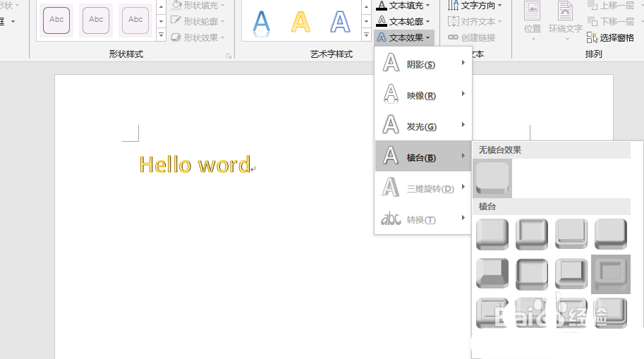Apply the fourth bevel preset in first row
The height and width of the screenshot is (359, 644).
pyautogui.click(x=611, y=233)
